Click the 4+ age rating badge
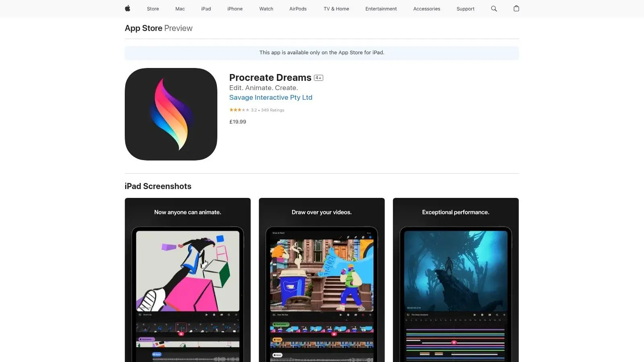The image size is (644, 362). [318, 77]
